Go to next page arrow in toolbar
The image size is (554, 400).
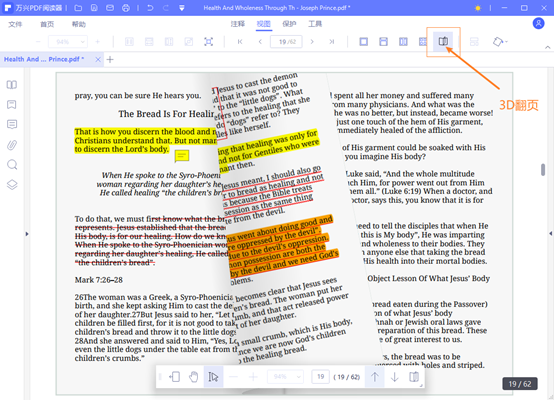click(312, 42)
